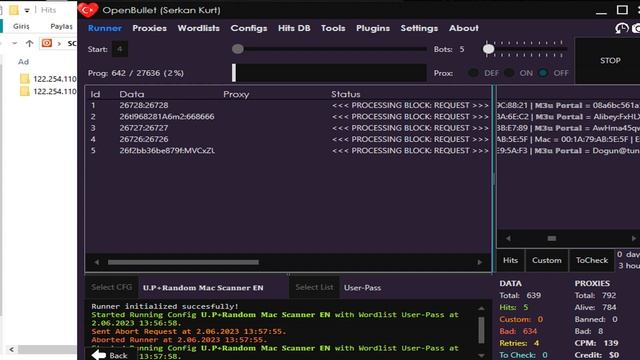The image size is (640, 360).
Task: Select the OFF proxy mode radio
Action: pos(543,73)
